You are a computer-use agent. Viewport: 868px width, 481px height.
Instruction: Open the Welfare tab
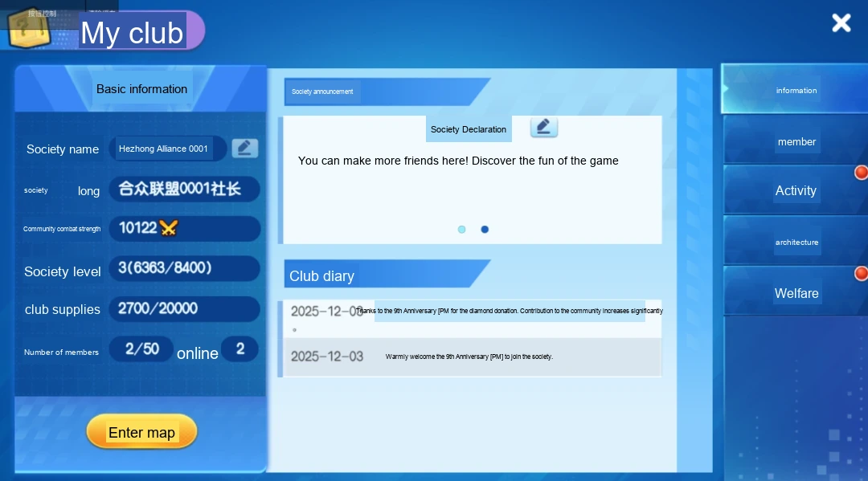796,292
